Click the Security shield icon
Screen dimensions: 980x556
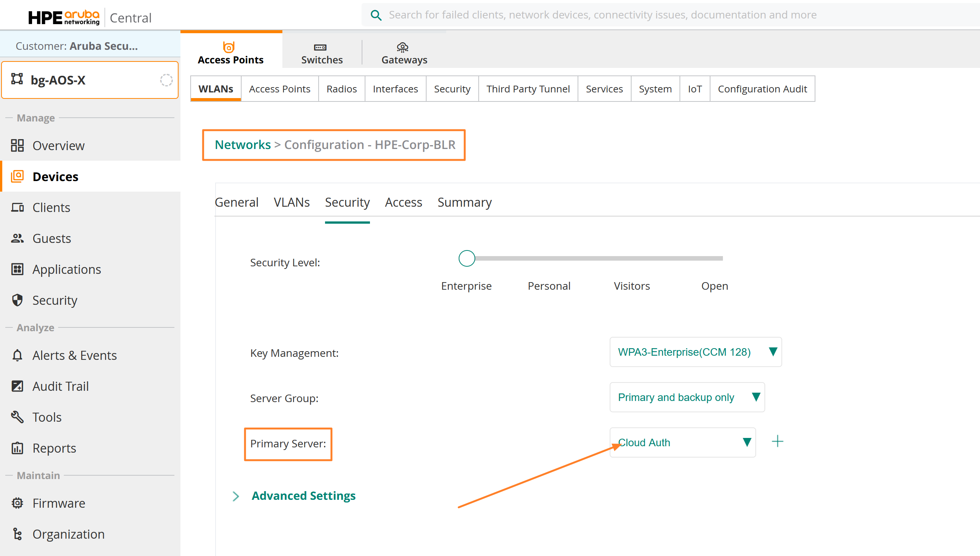(x=17, y=300)
